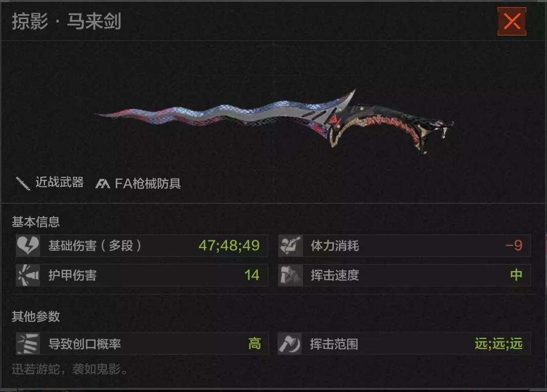Click the FA manufacturer logo icon
The width and height of the screenshot is (547, 392).
pyautogui.click(x=102, y=183)
